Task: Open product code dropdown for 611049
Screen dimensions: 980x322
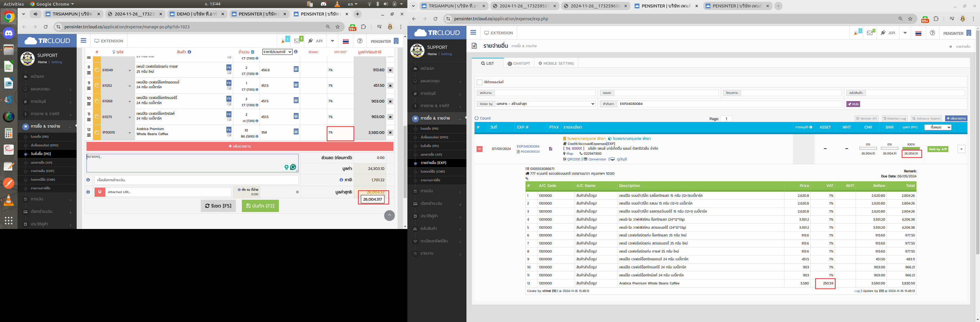Action: [129, 70]
